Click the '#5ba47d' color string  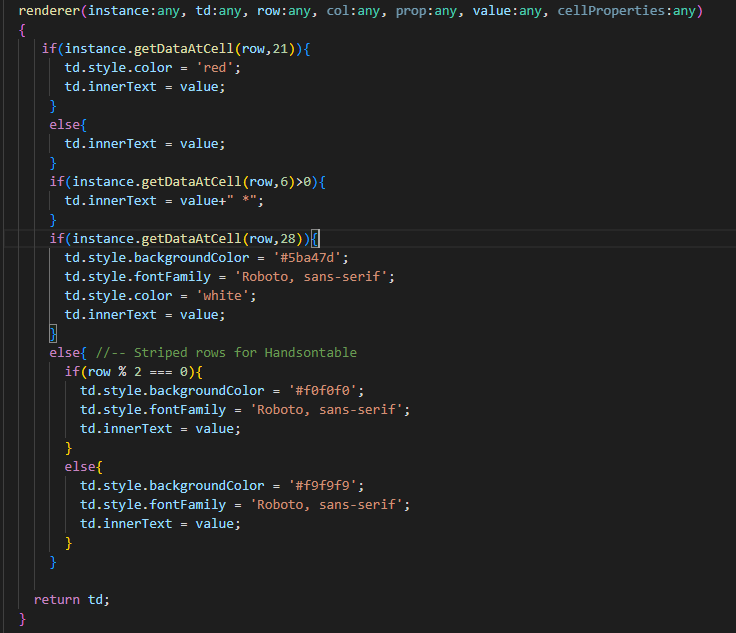pyautogui.click(x=307, y=258)
